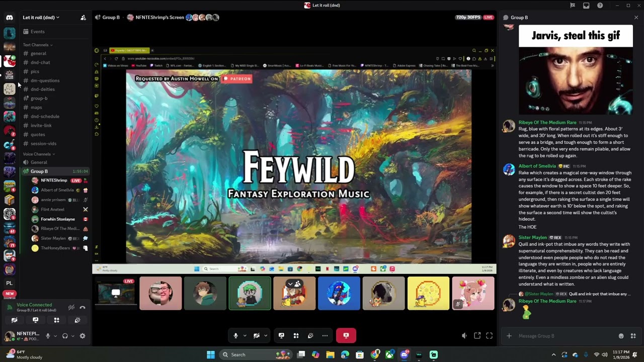The image size is (644, 362).
Task: Open camera options arrow in call controls
Action: coord(266,336)
